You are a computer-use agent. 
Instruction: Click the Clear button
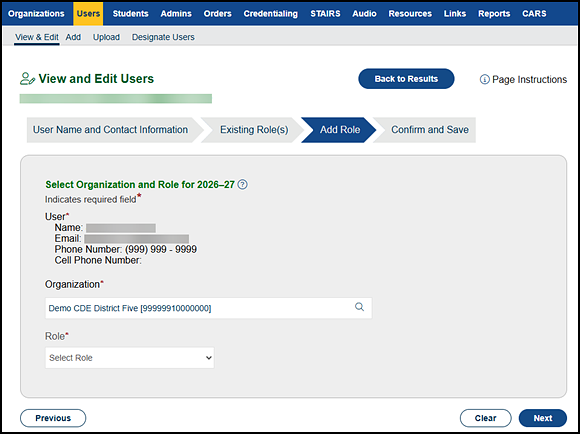[x=485, y=418]
